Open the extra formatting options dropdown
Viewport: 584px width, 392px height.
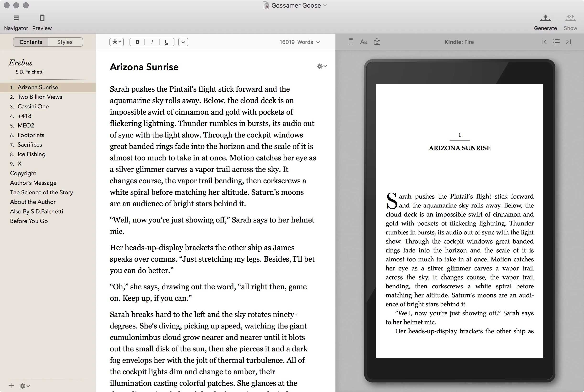click(183, 42)
